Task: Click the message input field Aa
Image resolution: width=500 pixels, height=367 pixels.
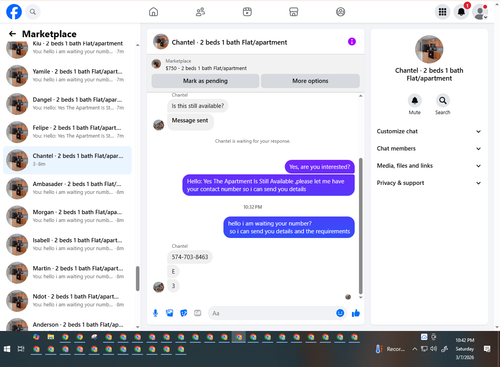Action: point(272,313)
